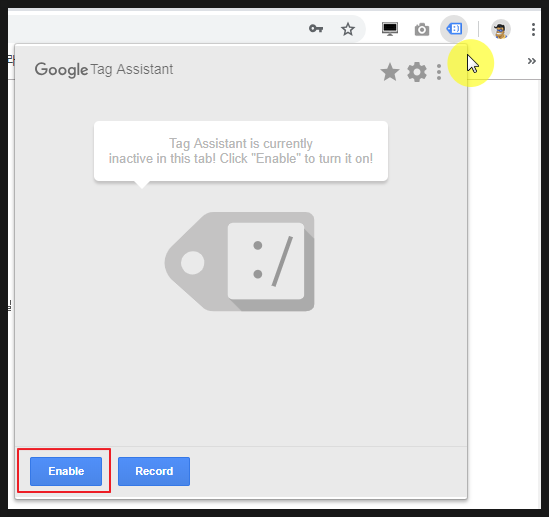Click the Tag Assistant extension icon in toolbar
Viewport: 549px width, 517px height.
454,29
